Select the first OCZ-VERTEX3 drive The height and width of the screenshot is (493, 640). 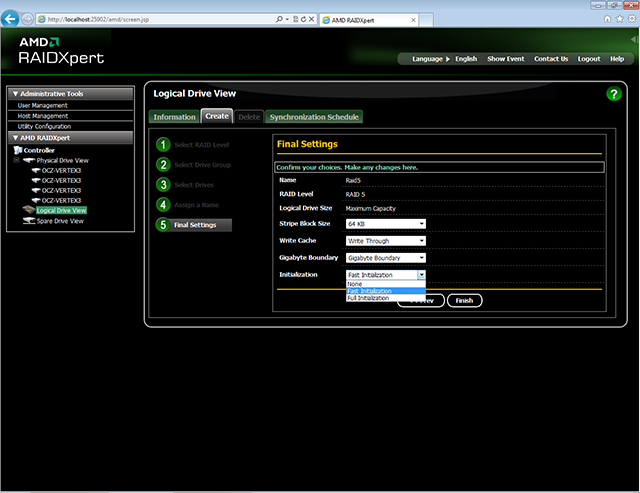pos(61,171)
